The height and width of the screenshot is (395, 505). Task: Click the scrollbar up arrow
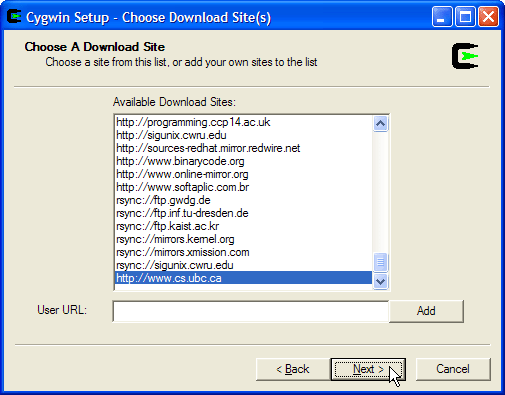[x=380, y=124]
